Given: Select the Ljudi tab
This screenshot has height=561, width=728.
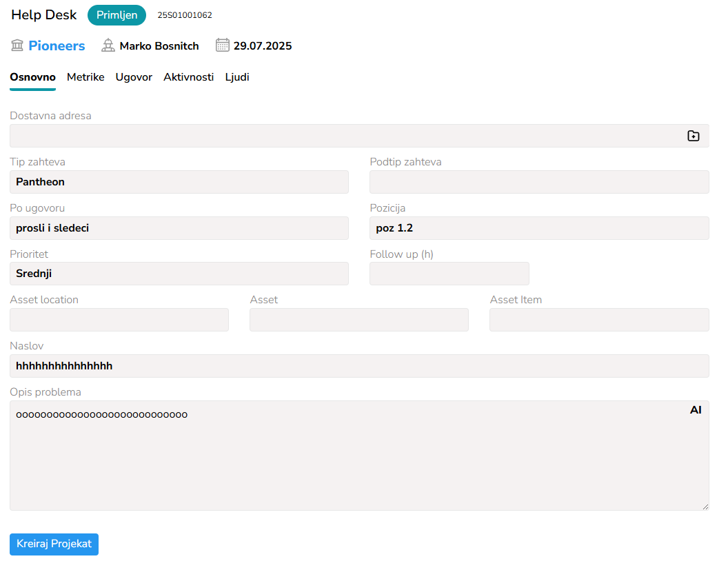Looking at the screenshot, I should (237, 77).
